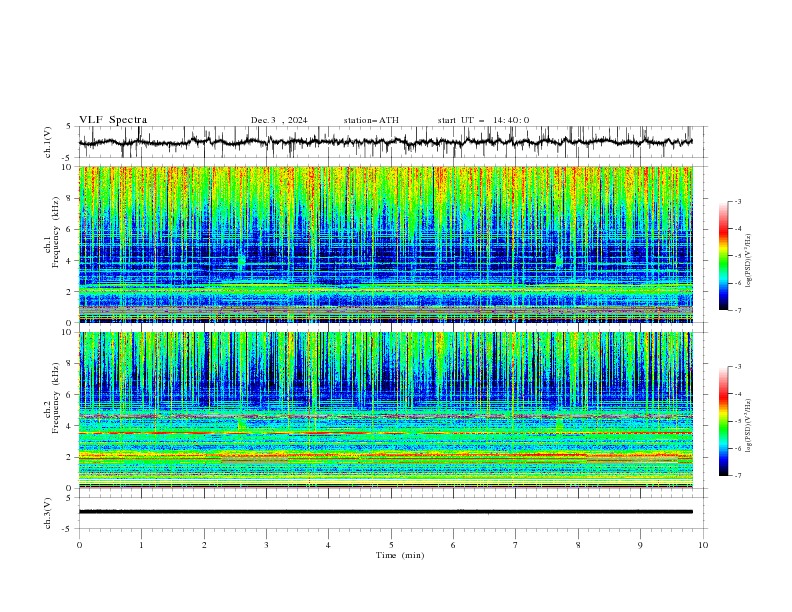Click the ch.2 spectrogram color bar
The width and height of the screenshot is (792, 612).
tap(723, 421)
